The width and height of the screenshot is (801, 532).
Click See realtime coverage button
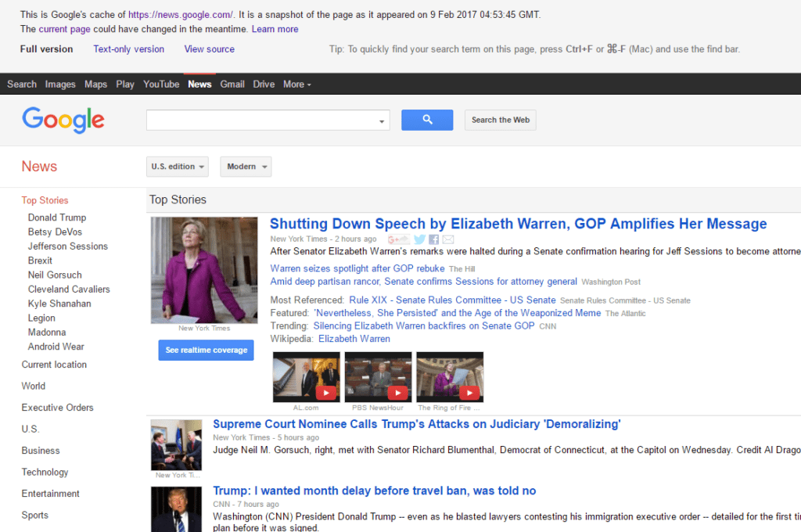[206, 350]
